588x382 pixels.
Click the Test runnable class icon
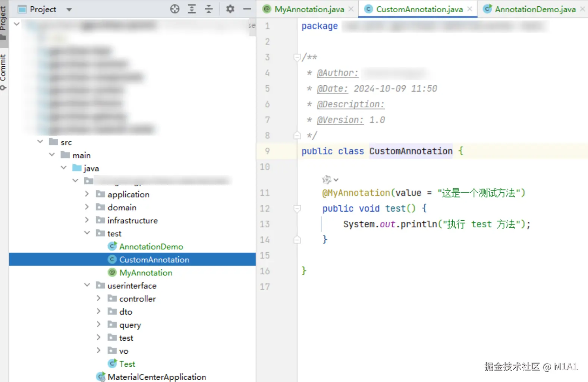(x=112, y=363)
